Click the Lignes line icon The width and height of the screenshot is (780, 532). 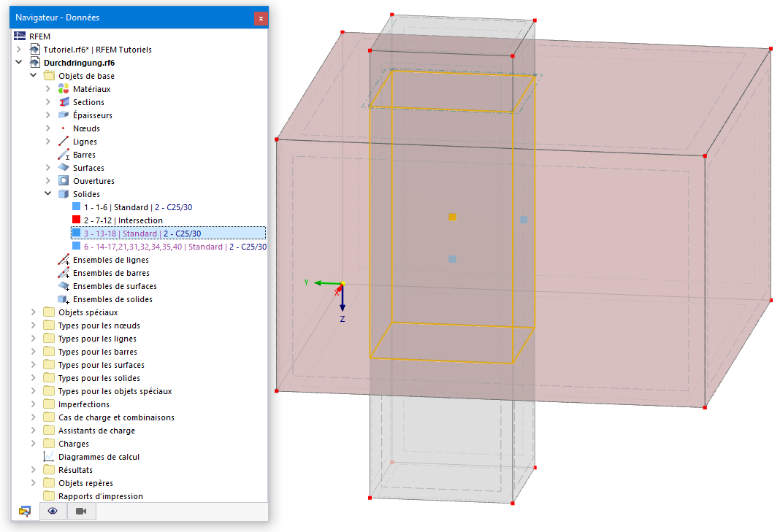64,141
